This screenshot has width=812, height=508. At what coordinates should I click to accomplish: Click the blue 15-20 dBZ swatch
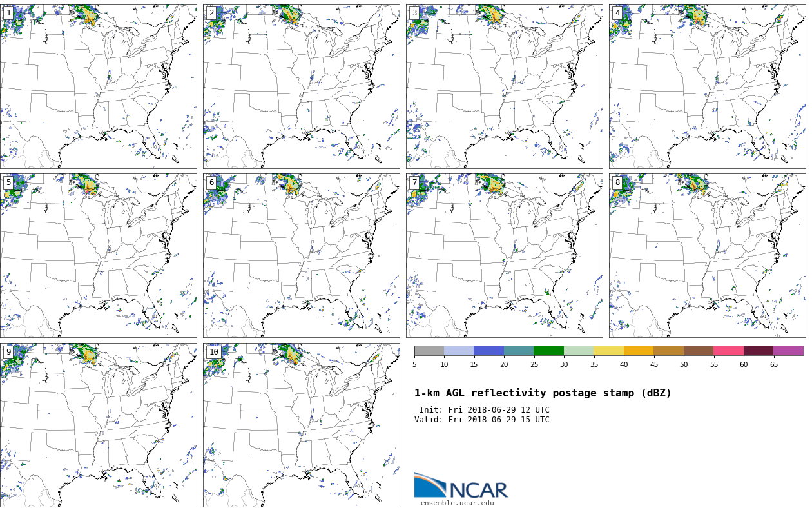pyautogui.click(x=489, y=351)
